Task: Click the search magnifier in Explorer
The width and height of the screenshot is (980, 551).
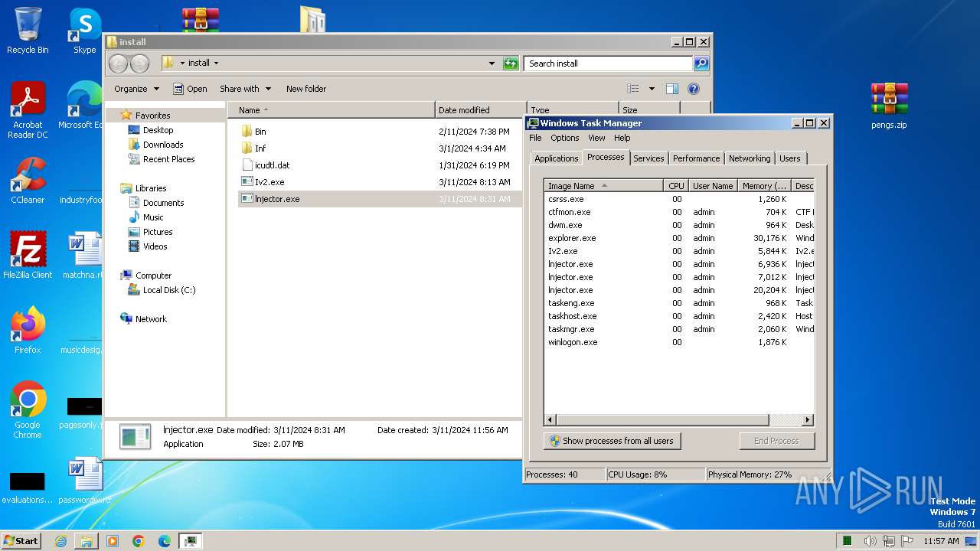Action: pos(701,64)
